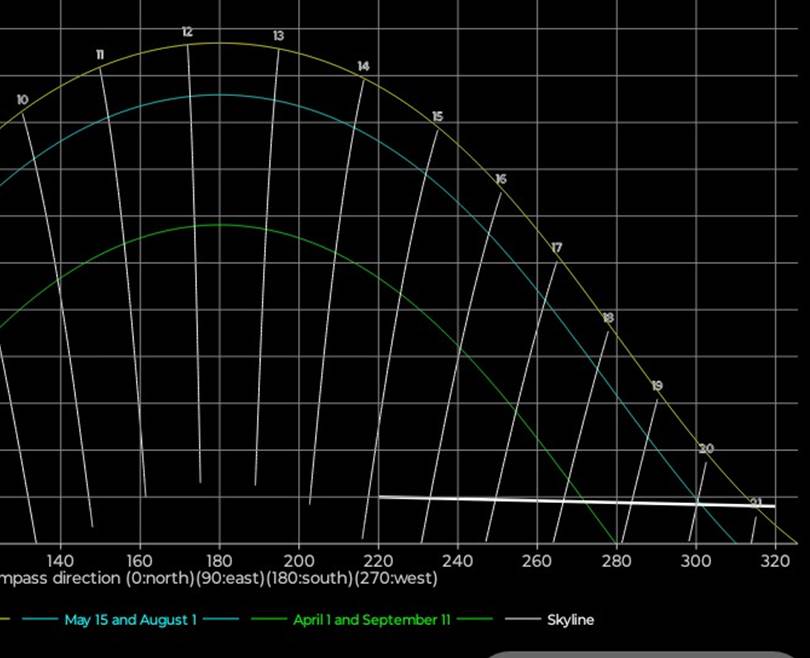Viewport: 810px width, 658px height.
Task: Select the hour 16 marker label
Action: pyautogui.click(x=500, y=179)
